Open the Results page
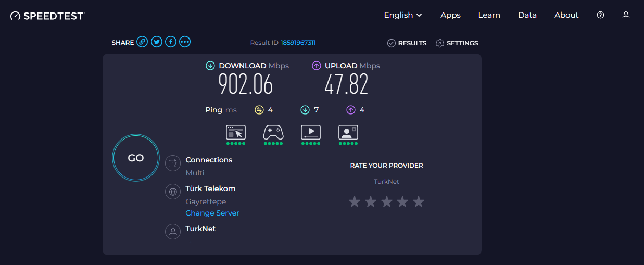The image size is (644, 265). [407, 43]
